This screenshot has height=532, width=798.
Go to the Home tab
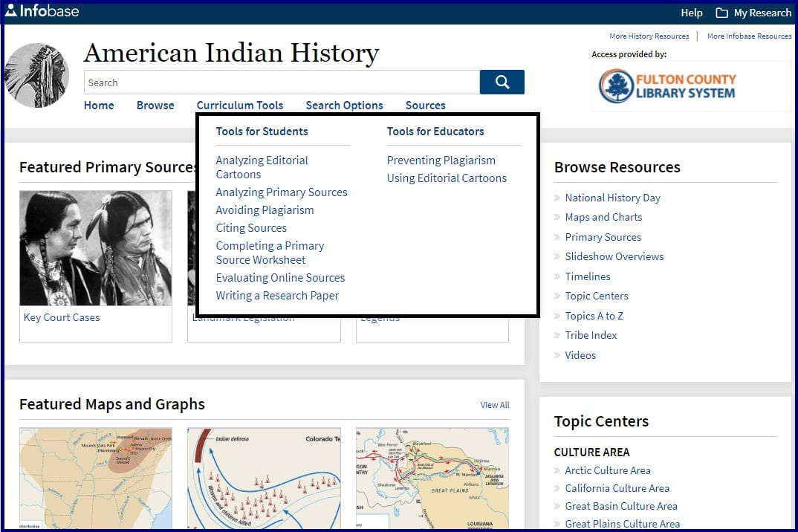[99, 106]
